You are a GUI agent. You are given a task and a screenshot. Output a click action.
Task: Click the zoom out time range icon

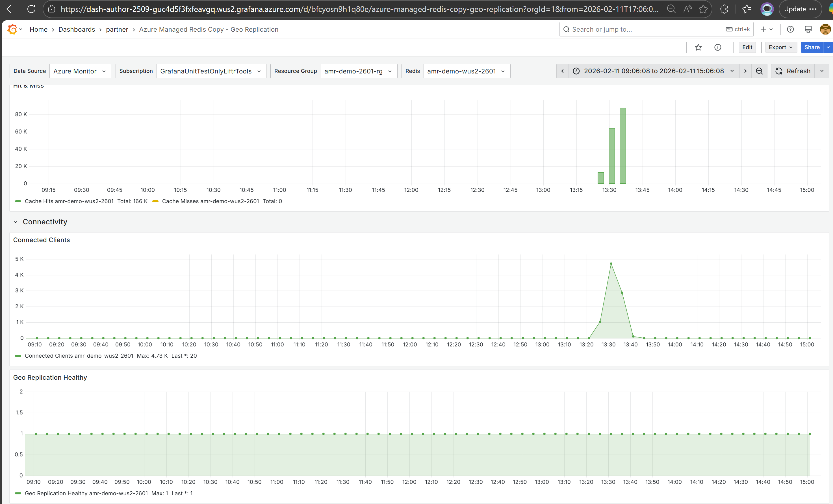tap(759, 71)
